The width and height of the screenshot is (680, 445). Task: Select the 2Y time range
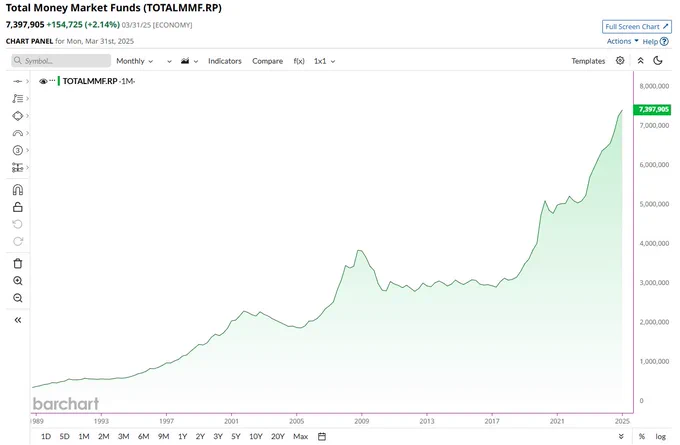point(200,436)
